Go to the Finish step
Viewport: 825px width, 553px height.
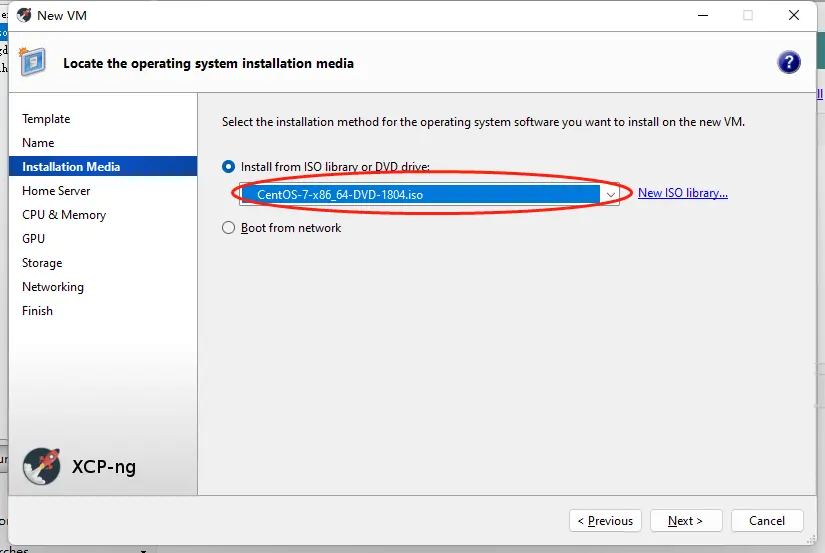coord(37,311)
